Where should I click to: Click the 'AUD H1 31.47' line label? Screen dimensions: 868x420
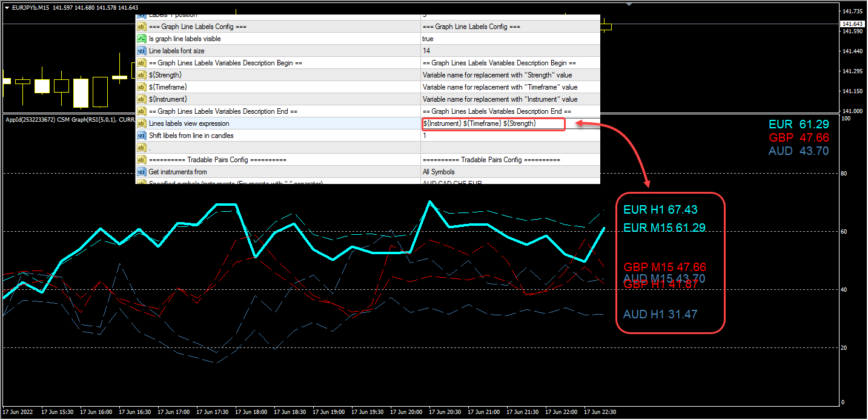pos(660,315)
